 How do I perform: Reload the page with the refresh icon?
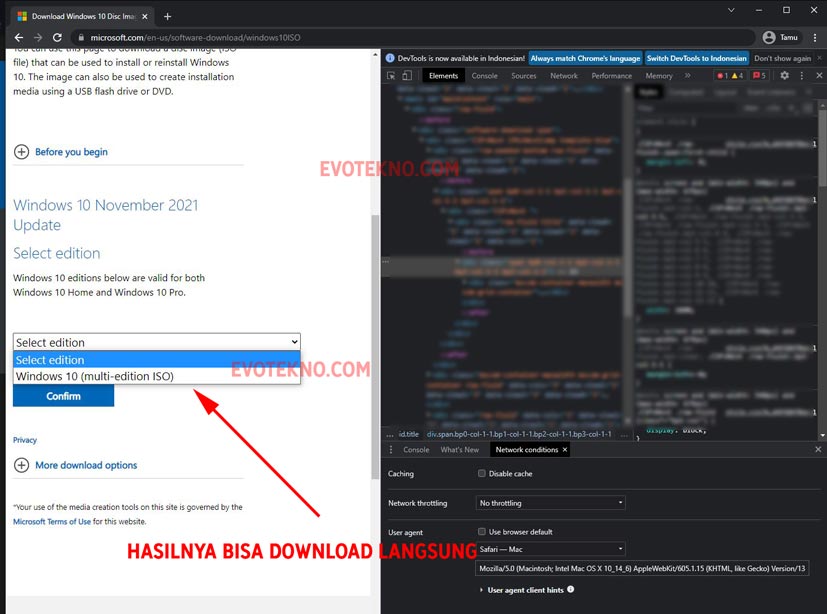coord(58,38)
